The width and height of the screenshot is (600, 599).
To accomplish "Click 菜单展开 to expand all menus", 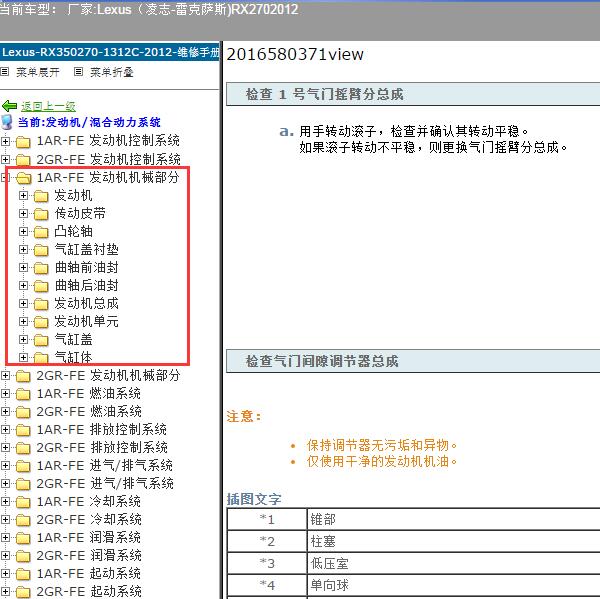I will point(38,72).
